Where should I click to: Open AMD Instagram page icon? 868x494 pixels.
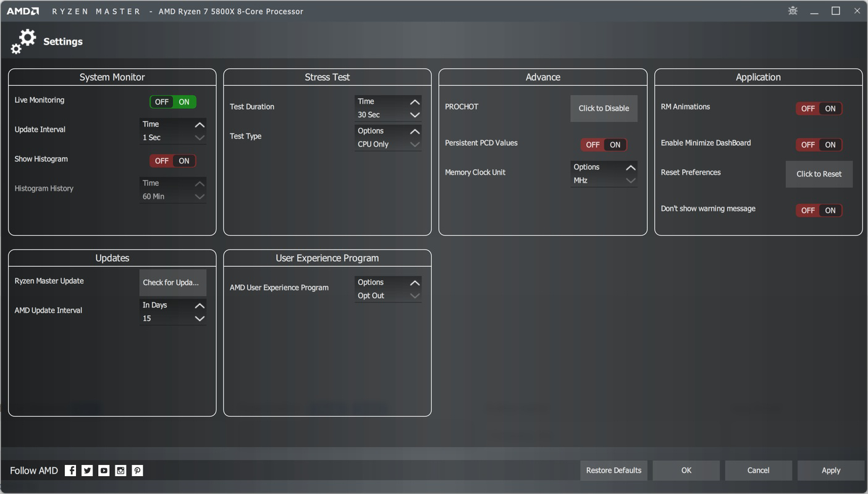coord(120,471)
